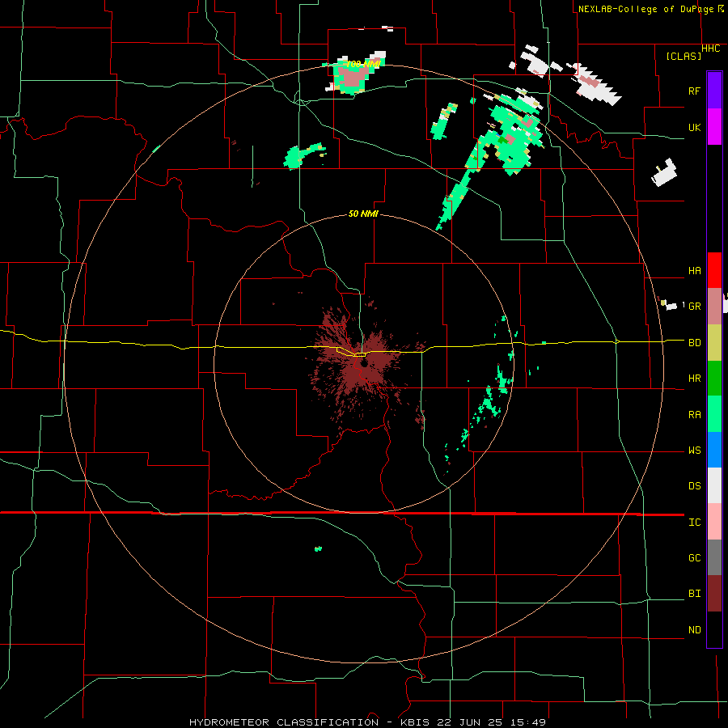Viewport: 728px width, 728px height.
Task: Click the UK magenta legend swatch
Action: coord(714,127)
